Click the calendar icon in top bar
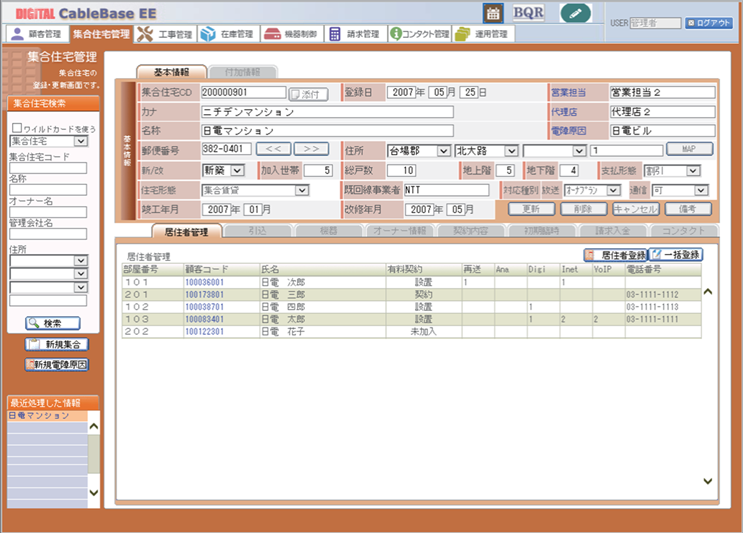 (493, 12)
